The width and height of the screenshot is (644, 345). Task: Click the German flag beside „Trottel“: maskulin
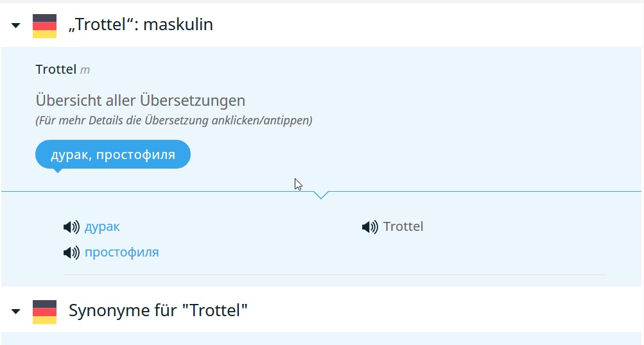44,26
